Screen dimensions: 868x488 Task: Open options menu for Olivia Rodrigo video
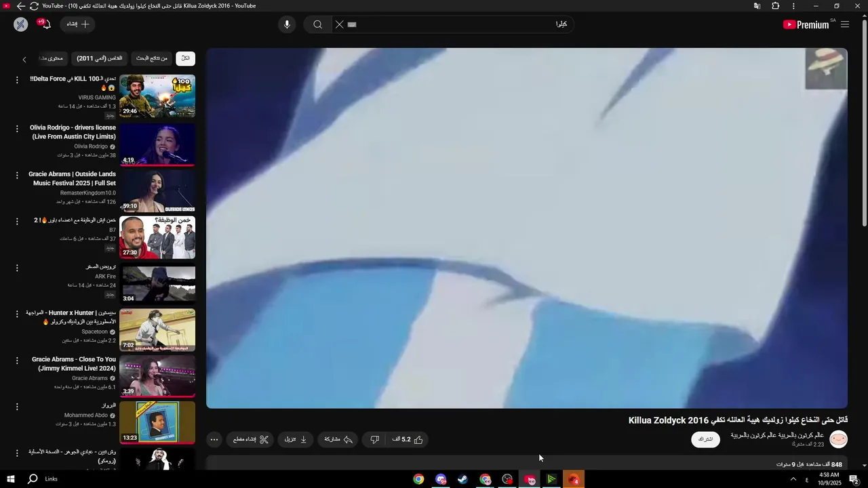[17, 128]
